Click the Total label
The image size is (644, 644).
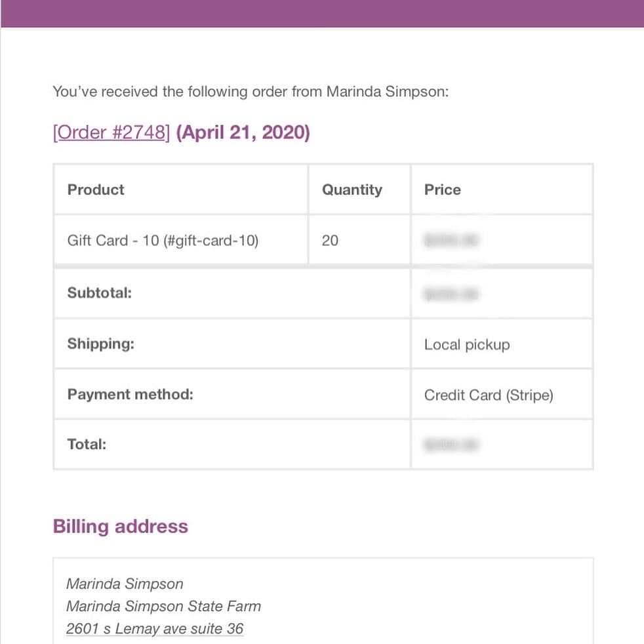[x=87, y=444]
